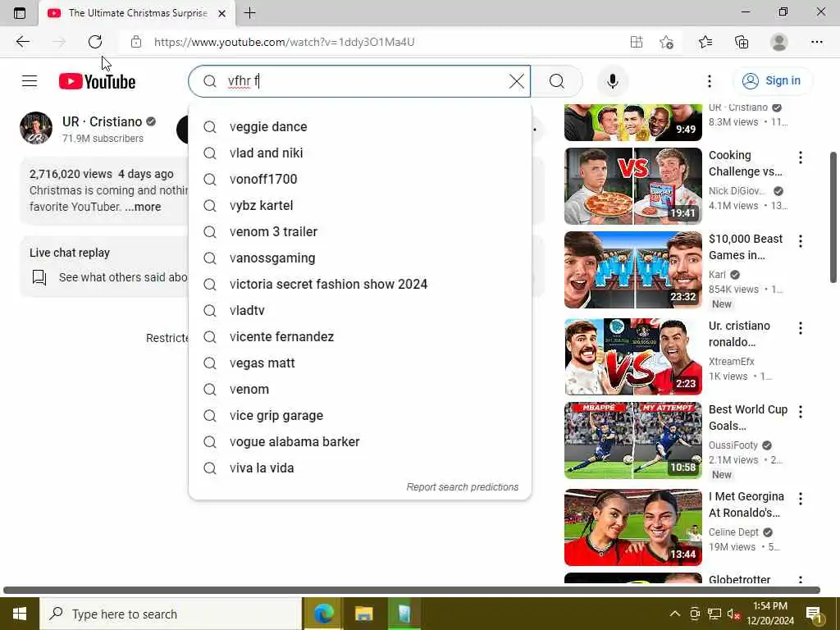Open the Cooking Challenge video thumbnail
Screen dimensions: 840x630
[x=632, y=186]
